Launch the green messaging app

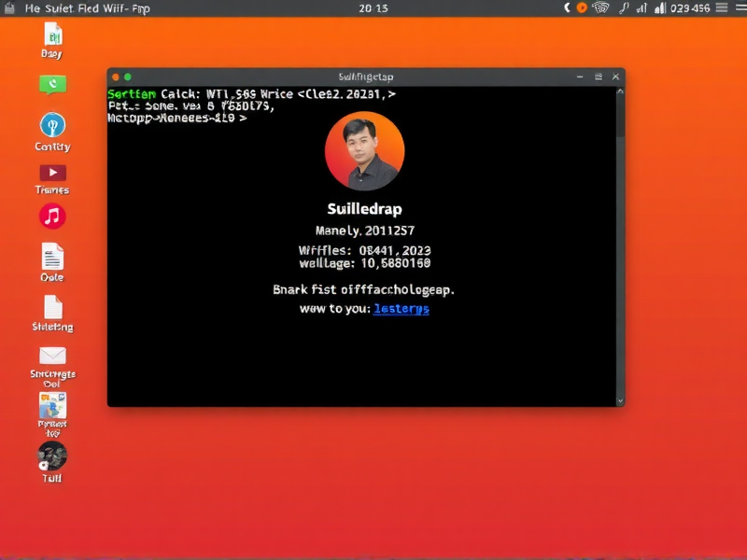(x=51, y=85)
